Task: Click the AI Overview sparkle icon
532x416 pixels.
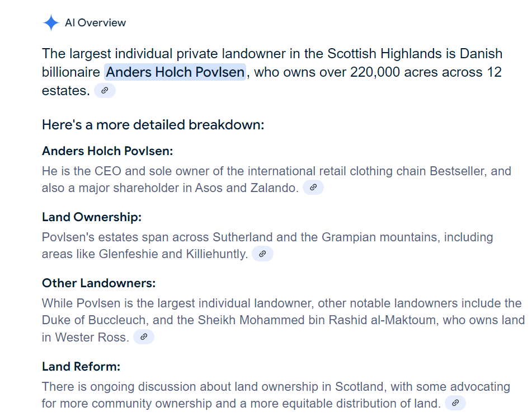Action: [x=50, y=23]
